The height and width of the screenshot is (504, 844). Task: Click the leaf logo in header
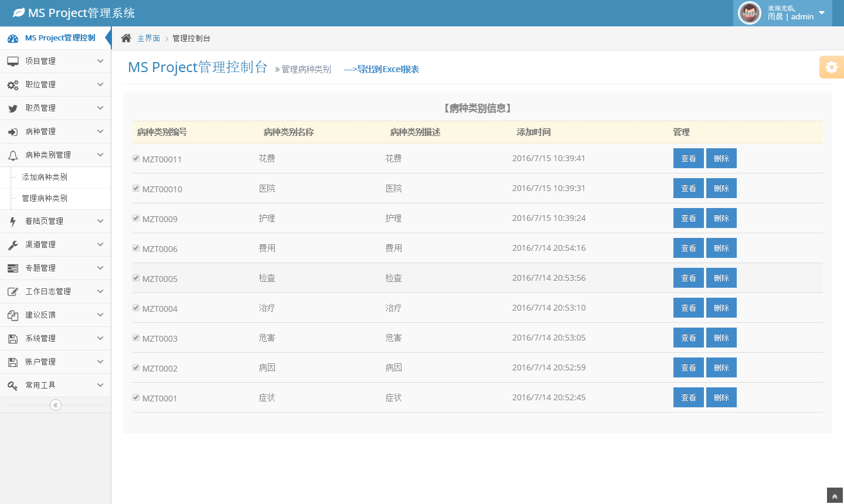point(19,13)
